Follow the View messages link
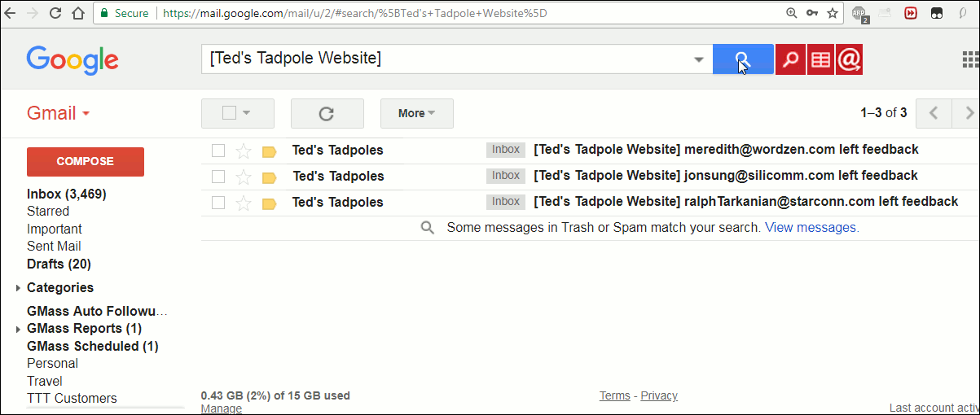The image size is (980, 415). pos(811,228)
